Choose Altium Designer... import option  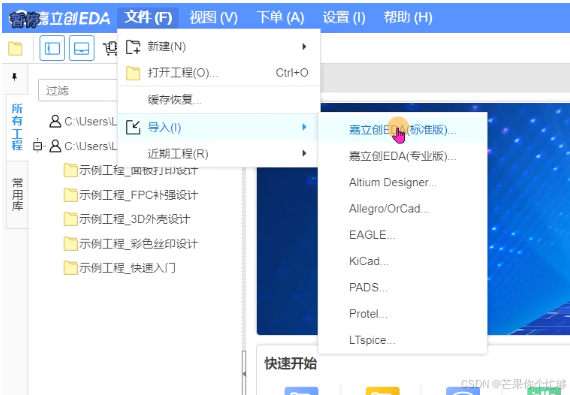[x=402, y=182]
